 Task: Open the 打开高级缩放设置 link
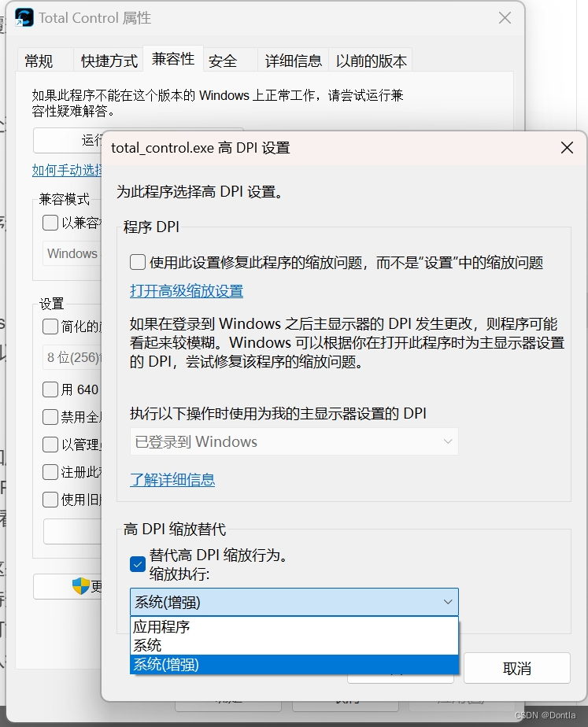click(x=187, y=291)
